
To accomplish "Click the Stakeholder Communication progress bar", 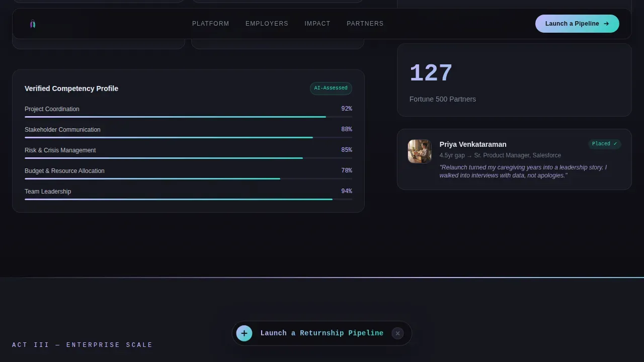I will coord(188,137).
